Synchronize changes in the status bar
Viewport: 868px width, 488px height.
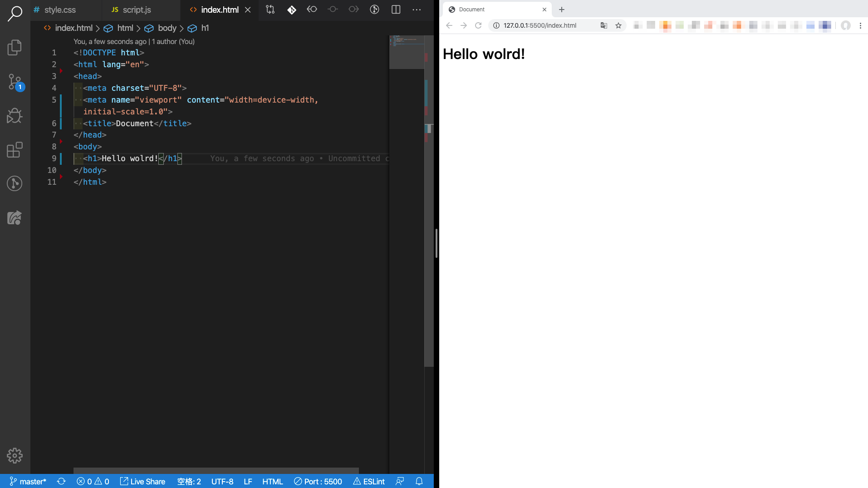(x=61, y=481)
